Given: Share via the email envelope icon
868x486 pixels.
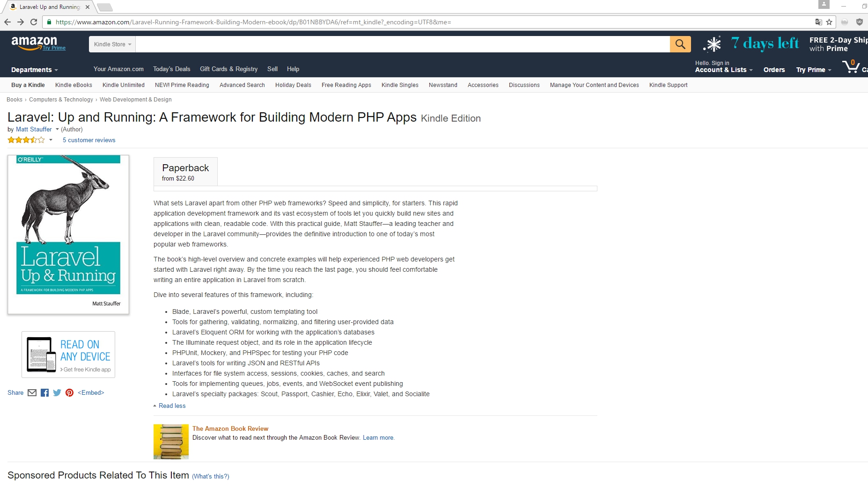Looking at the screenshot, I should [32, 393].
